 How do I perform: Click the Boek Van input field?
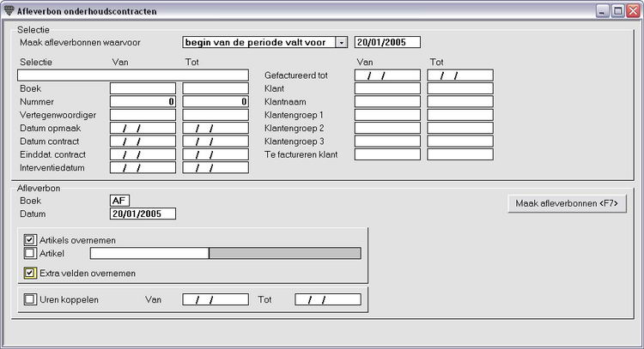click(143, 88)
